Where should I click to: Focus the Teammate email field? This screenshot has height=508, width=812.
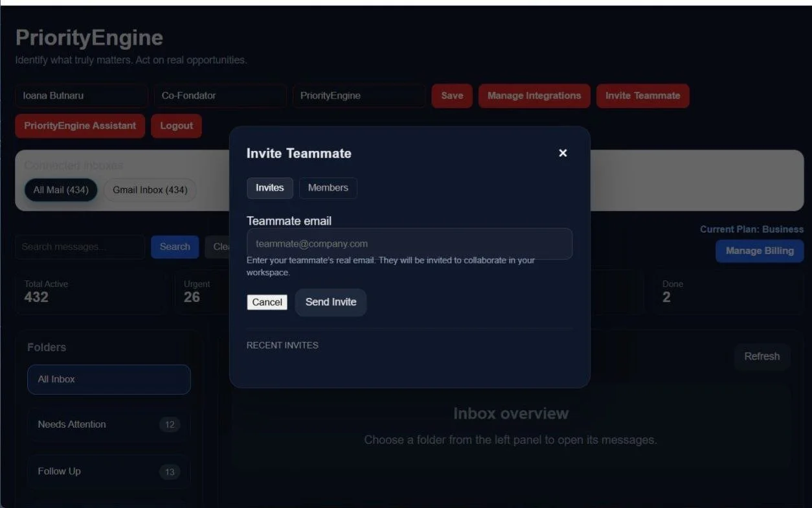(x=409, y=244)
